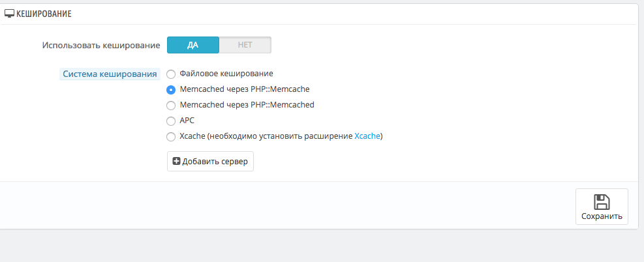Click the APC option label text
Viewport: 644px width, 262px height.
(x=187, y=121)
